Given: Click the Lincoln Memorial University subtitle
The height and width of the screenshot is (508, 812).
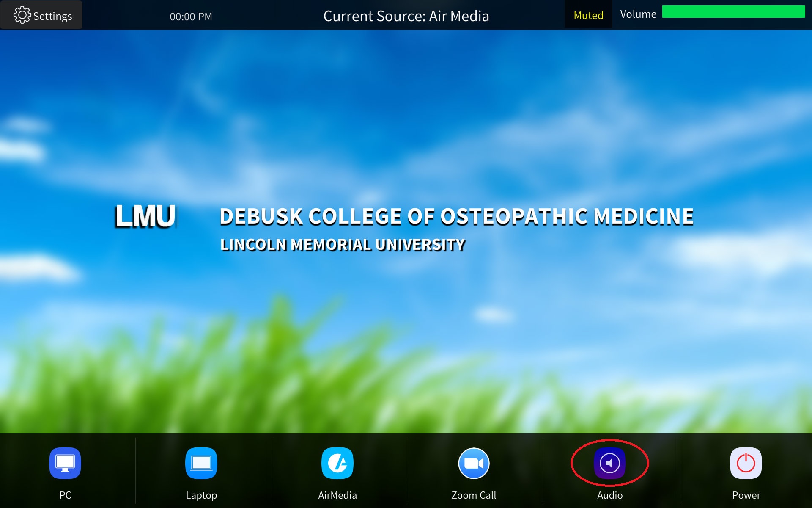Looking at the screenshot, I should (x=343, y=245).
